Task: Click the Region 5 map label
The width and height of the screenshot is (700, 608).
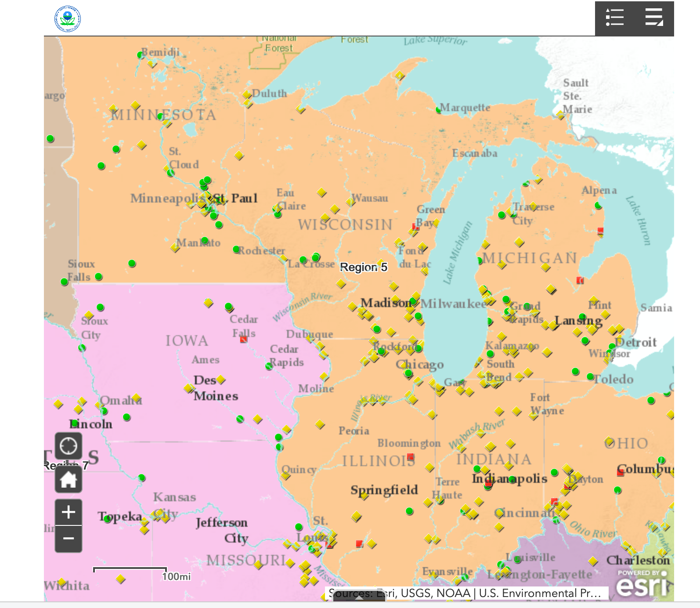Action: [x=363, y=267]
